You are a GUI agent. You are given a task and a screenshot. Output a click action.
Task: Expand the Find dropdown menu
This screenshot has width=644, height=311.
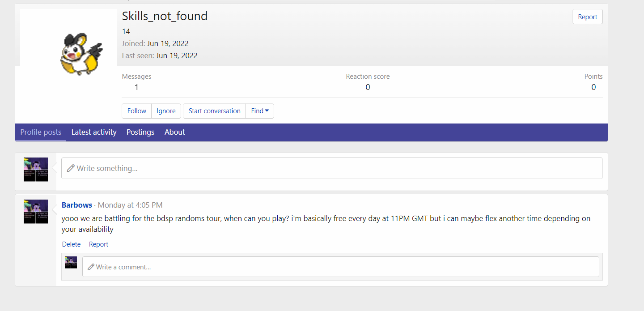click(260, 111)
